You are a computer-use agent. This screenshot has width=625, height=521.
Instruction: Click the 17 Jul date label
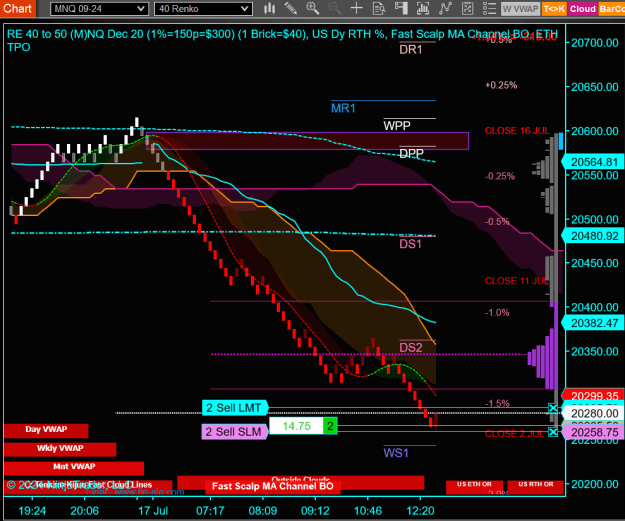pyautogui.click(x=153, y=511)
